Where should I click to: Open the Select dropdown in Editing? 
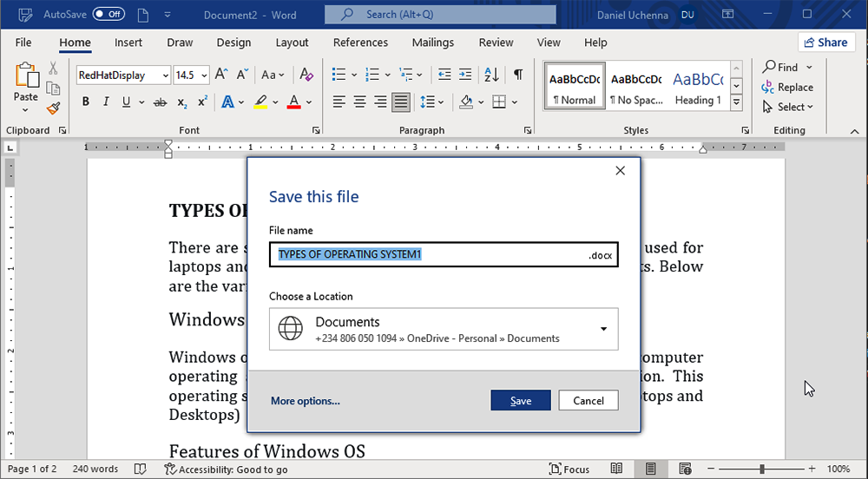coord(788,108)
